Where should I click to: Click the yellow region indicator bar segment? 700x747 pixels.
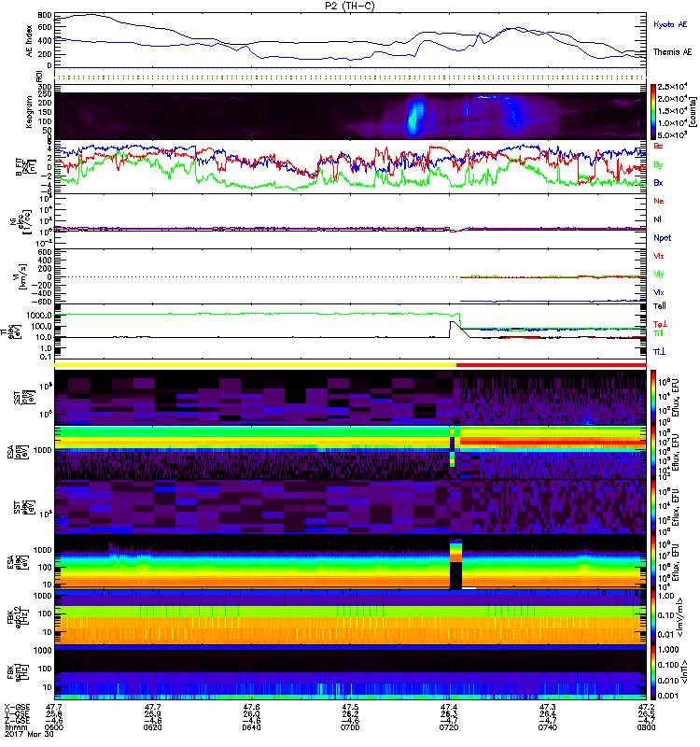tap(255, 365)
